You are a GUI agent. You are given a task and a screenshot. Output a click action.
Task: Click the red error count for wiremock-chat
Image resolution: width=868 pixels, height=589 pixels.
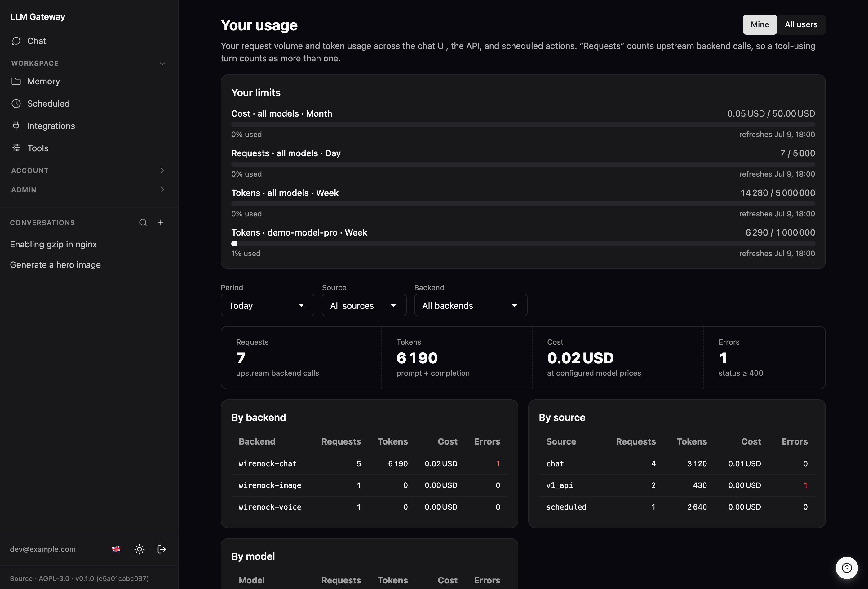498,463
